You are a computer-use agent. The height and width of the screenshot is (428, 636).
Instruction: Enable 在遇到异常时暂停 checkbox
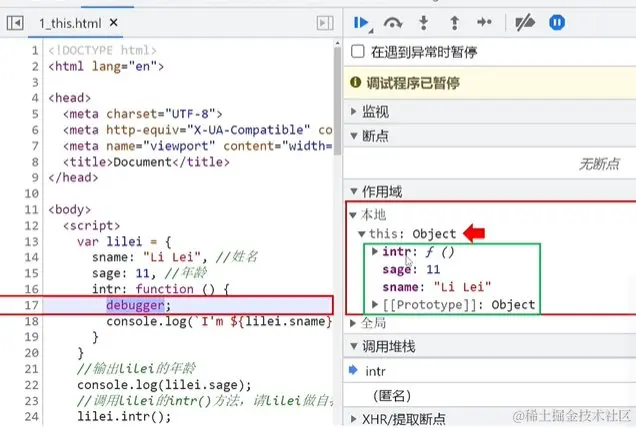coord(357,52)
